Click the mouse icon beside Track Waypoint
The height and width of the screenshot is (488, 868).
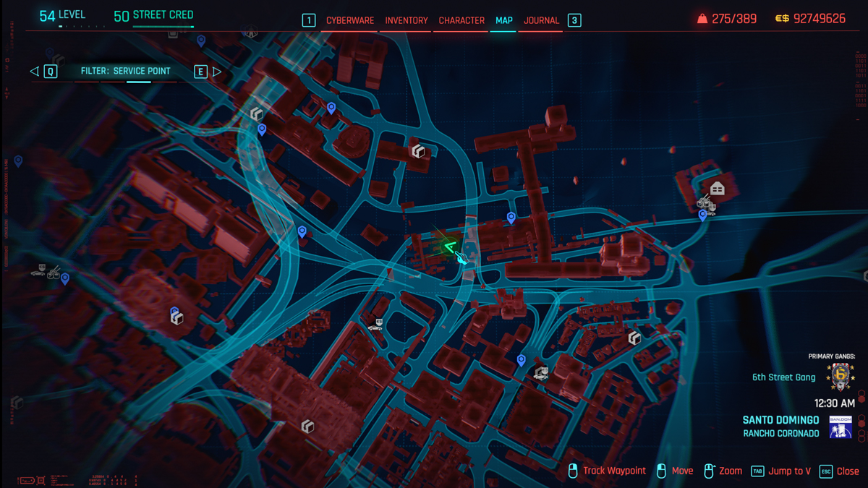pyautogui.click(x=573, y=471)
